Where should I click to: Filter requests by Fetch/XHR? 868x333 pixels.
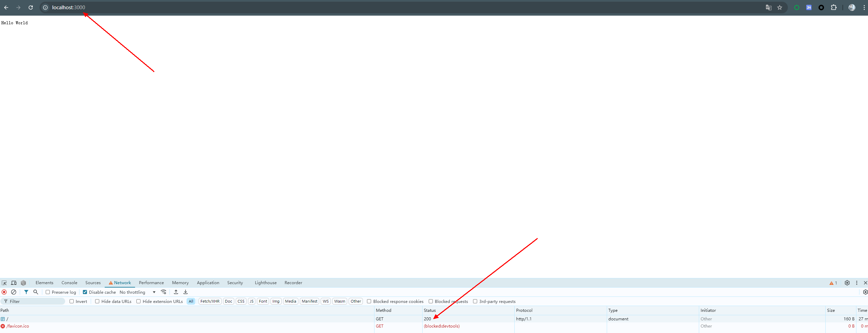[210, 301]
